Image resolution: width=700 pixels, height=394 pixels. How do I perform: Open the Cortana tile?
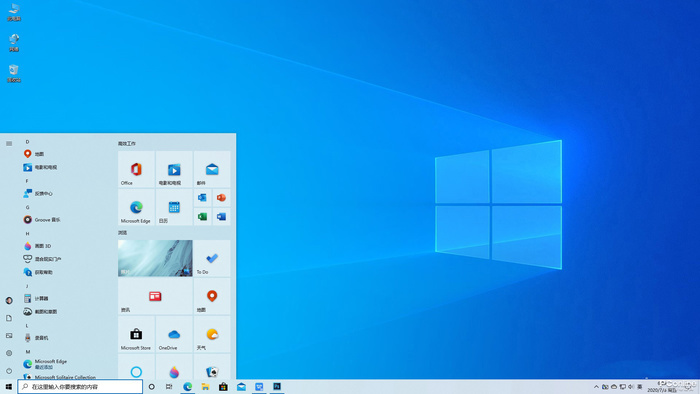click(x=136, y=367)
